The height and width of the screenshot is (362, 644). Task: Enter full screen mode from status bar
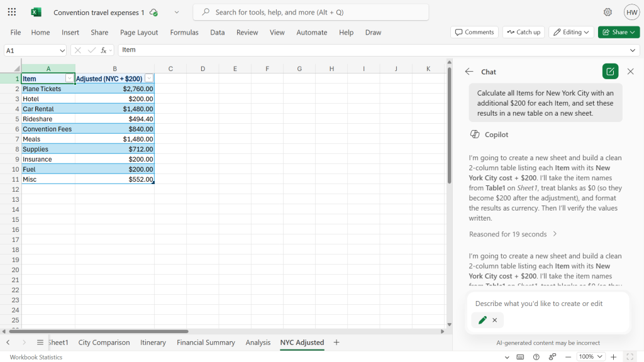click(x=631, y=356)
